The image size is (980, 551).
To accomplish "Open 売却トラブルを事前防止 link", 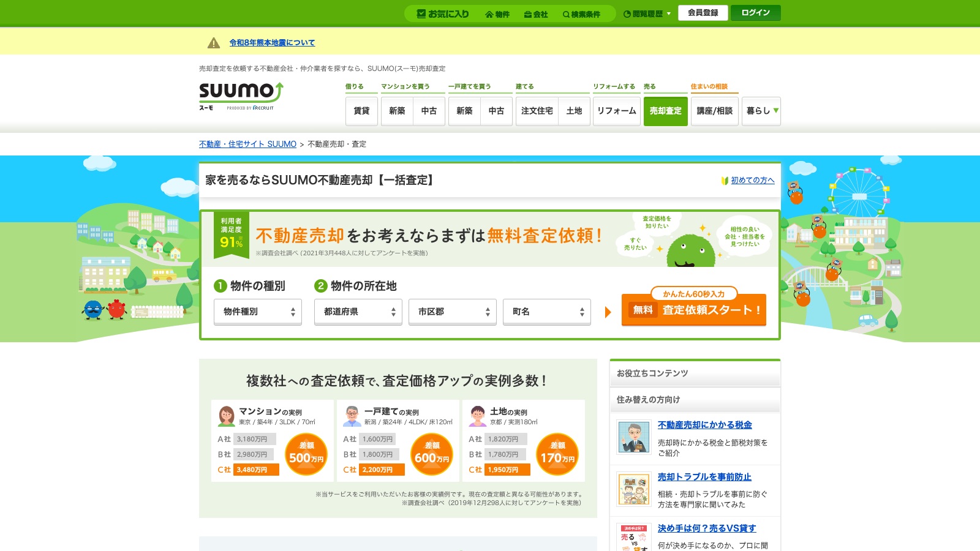I will [704, 477].
